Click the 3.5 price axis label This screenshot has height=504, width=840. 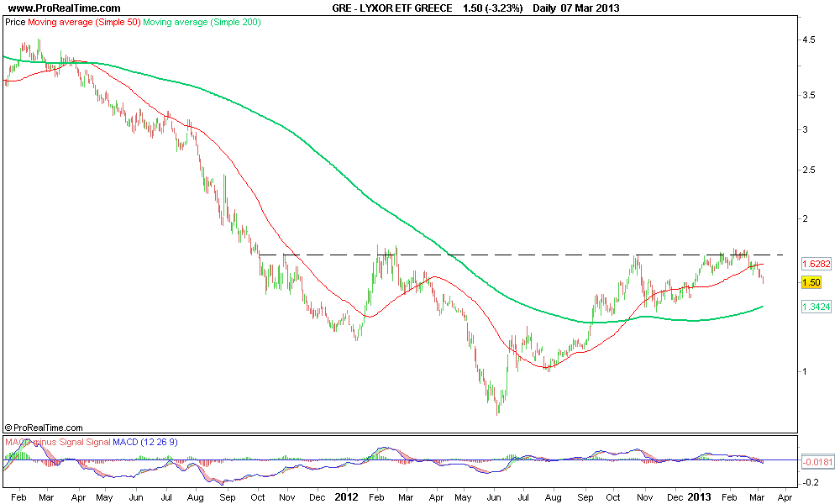[808, 95]
